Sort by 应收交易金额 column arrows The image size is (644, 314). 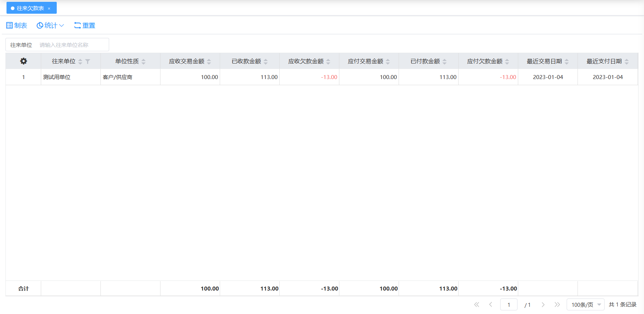pyautogui.click(x=209, y=62)
